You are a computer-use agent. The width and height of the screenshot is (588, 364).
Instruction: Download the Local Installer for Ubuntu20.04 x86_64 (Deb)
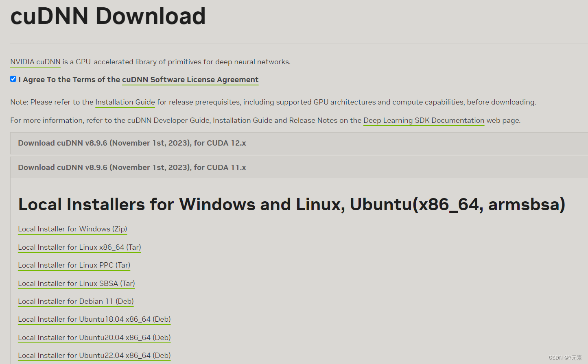(94, 338)
